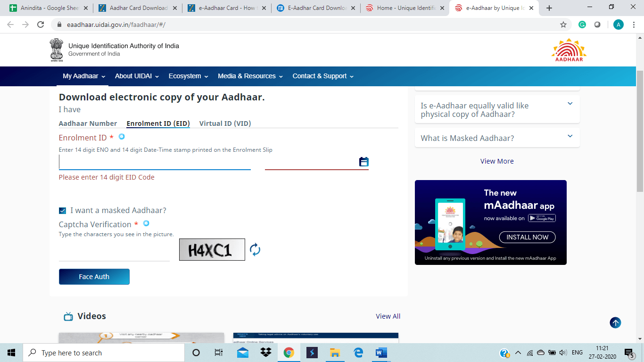Screen dimensions: 644x362
Task: Open the Media & Resources menu
Action: tap(250, 76)
